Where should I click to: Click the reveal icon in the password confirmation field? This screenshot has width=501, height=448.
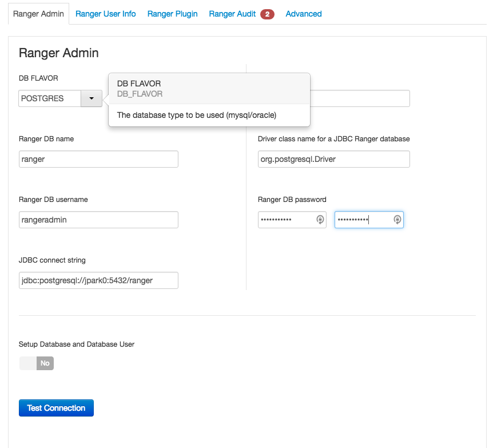397,219
